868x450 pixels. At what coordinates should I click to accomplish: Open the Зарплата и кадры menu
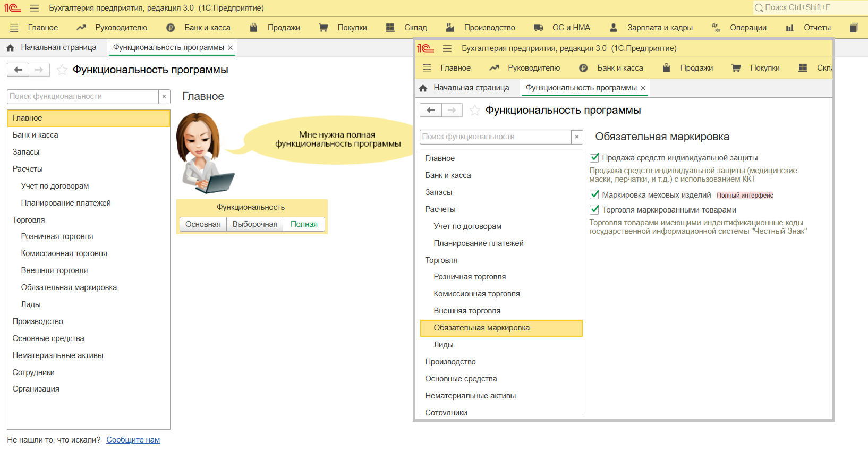point(660,28)
